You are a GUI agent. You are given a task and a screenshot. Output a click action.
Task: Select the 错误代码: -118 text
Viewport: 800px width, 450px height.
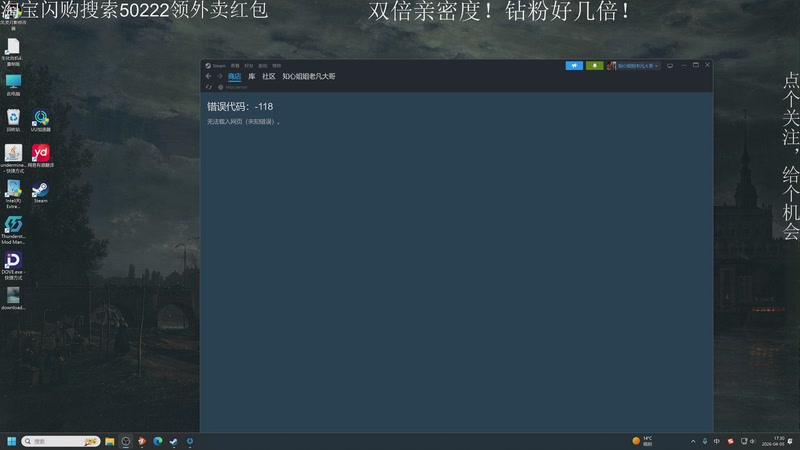click(240, 107)
